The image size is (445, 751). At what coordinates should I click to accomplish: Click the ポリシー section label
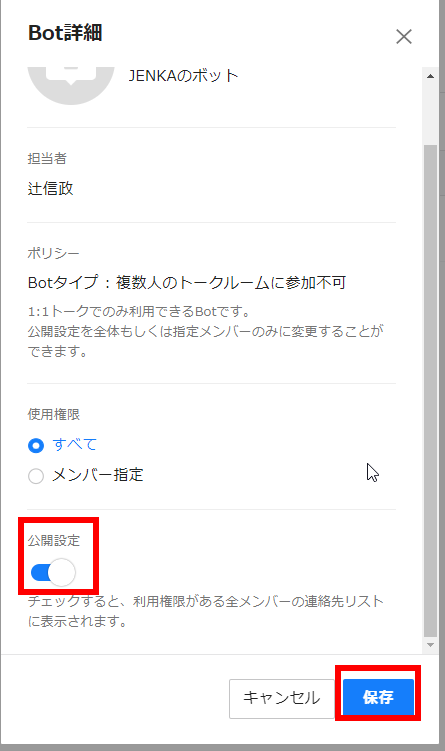pos(53,253)
